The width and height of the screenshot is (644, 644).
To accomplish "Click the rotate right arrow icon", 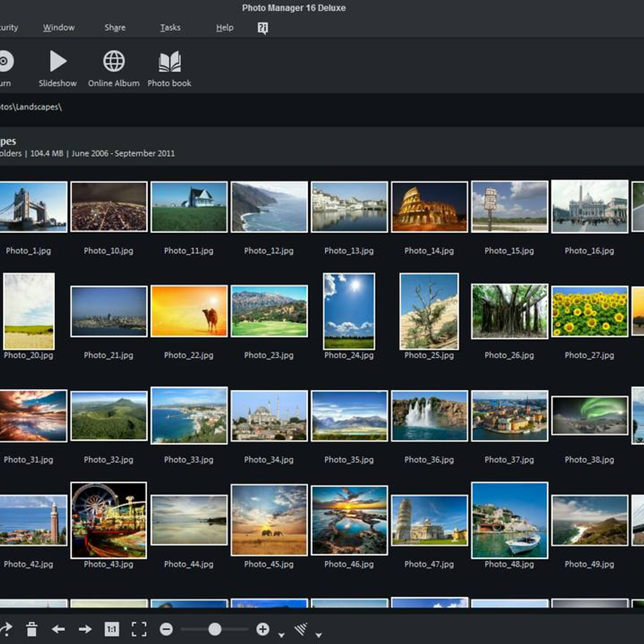I will (6, 629).
